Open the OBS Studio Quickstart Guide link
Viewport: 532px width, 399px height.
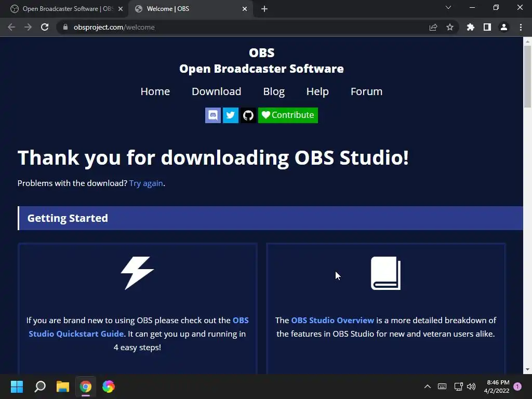(x=138, y=327)
